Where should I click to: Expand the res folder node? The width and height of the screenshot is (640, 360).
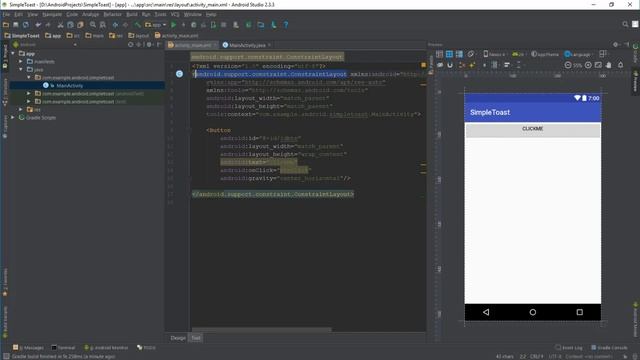point(21,109)
